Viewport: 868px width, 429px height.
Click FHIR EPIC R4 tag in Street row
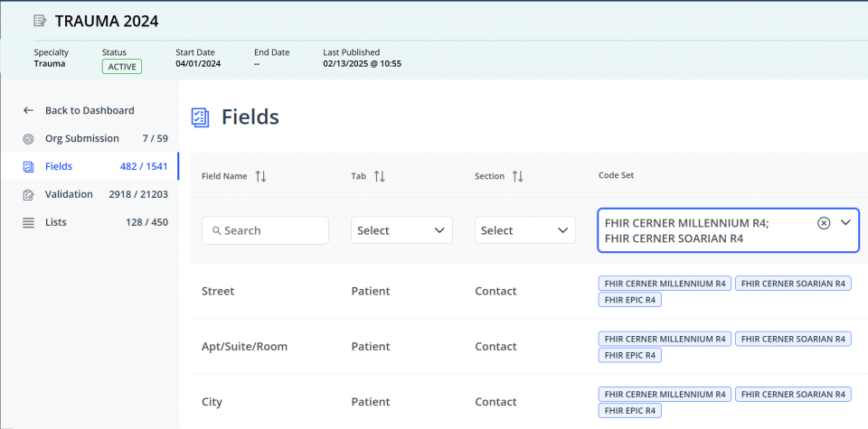(x=629, y=300)
